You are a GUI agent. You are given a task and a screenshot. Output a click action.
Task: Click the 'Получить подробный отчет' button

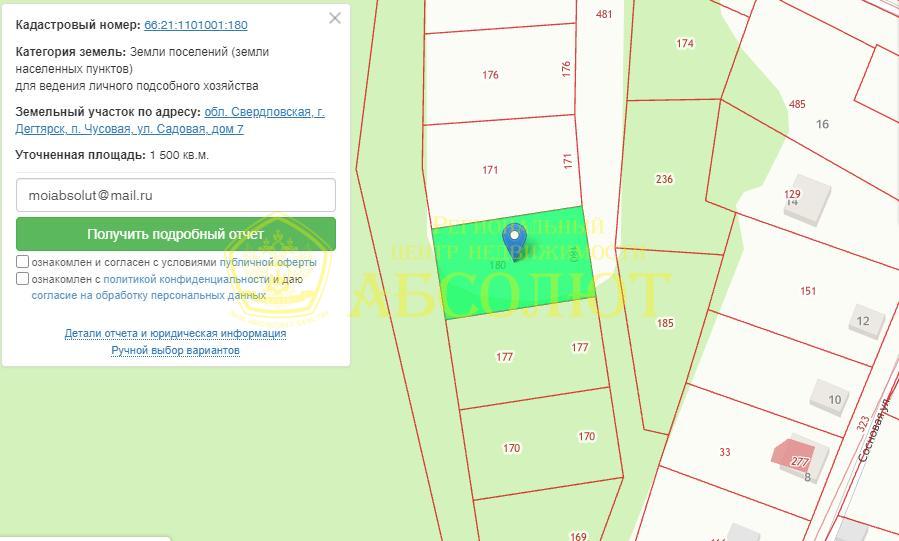pyautogui.click(x=175, y=234)
